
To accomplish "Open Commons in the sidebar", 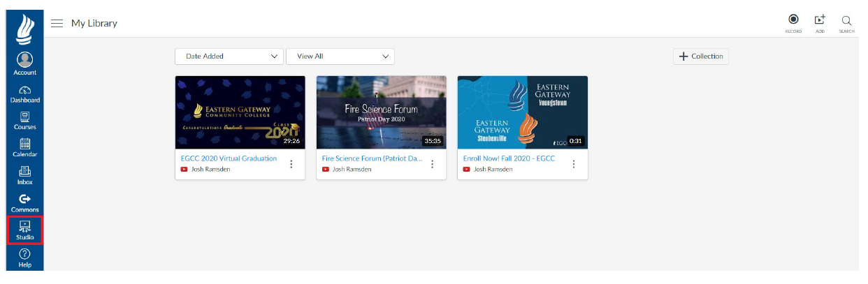I will [x=24, y=202].
